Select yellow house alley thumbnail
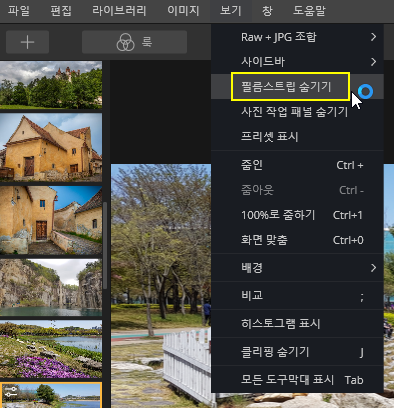394x408 pixels. click(51, 220)
